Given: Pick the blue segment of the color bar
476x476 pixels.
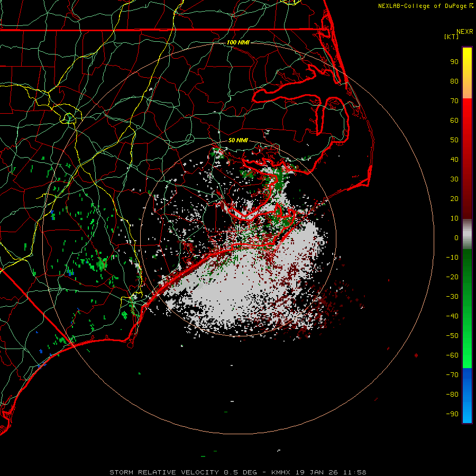Looking at the screenshot, I should [467, 396].
